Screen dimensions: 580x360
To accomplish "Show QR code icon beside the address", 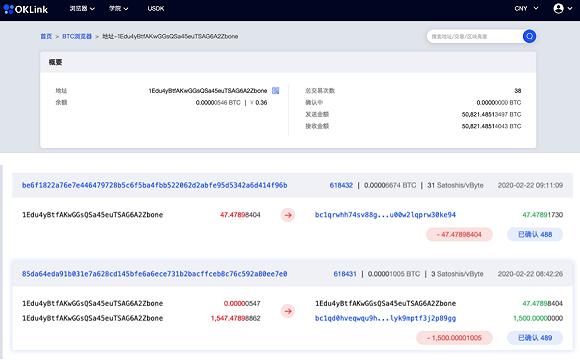I will coord(276,91).
